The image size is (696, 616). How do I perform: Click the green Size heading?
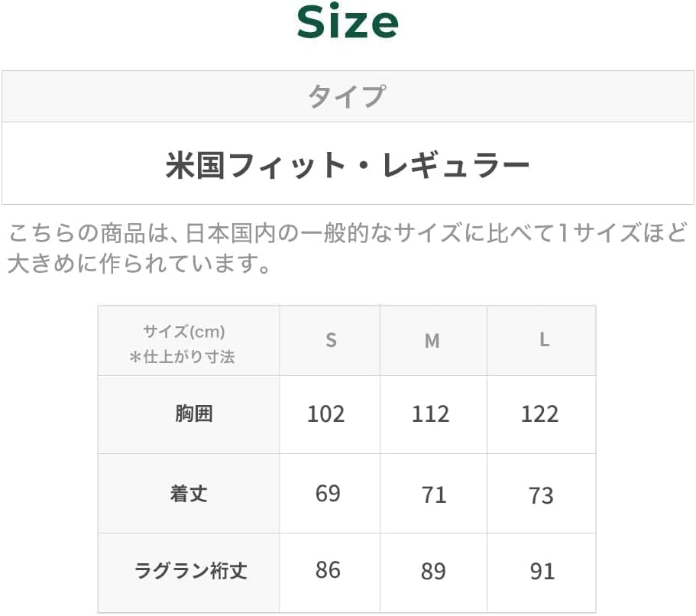348,24
